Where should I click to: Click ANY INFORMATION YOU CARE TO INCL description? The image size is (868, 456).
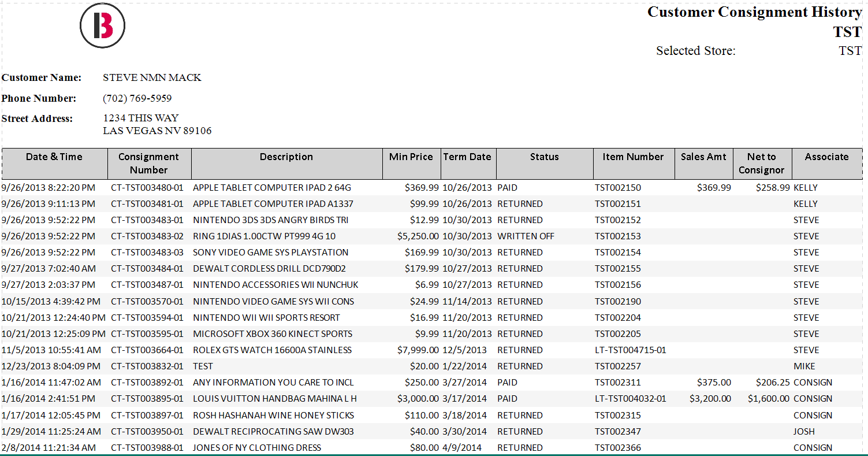click(x=274, y=383)
